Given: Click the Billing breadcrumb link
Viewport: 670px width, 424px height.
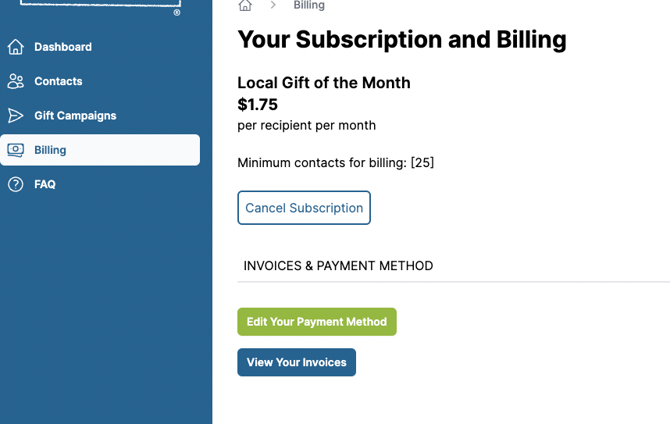Looking at the screenshot, I should click(x=309, y=6).
